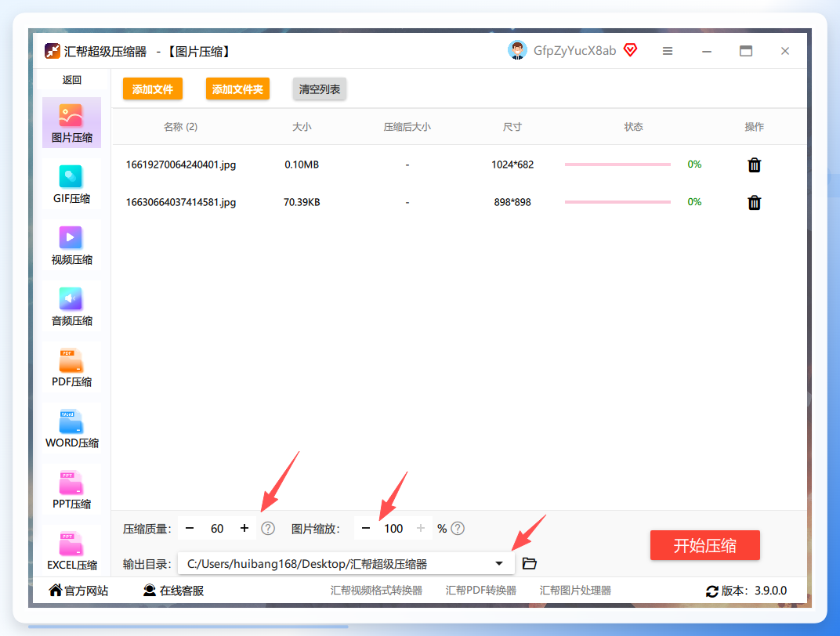
Task: Click the user avatar icon
Action: tap(517, 50)
